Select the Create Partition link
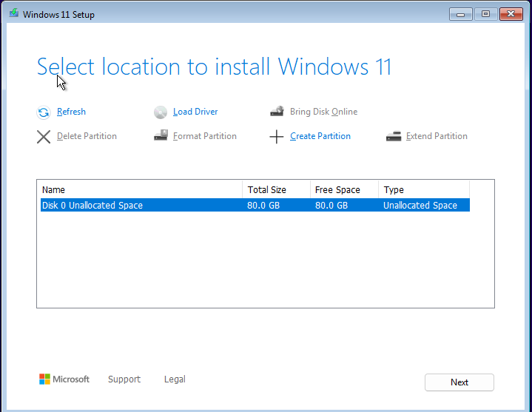532x412 pixels. tap(320, 136)
